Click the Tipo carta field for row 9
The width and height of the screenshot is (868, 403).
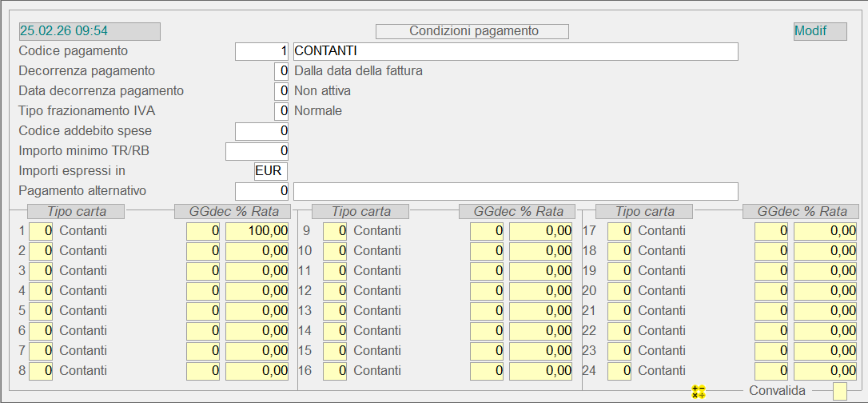click(x=335, y=231)
